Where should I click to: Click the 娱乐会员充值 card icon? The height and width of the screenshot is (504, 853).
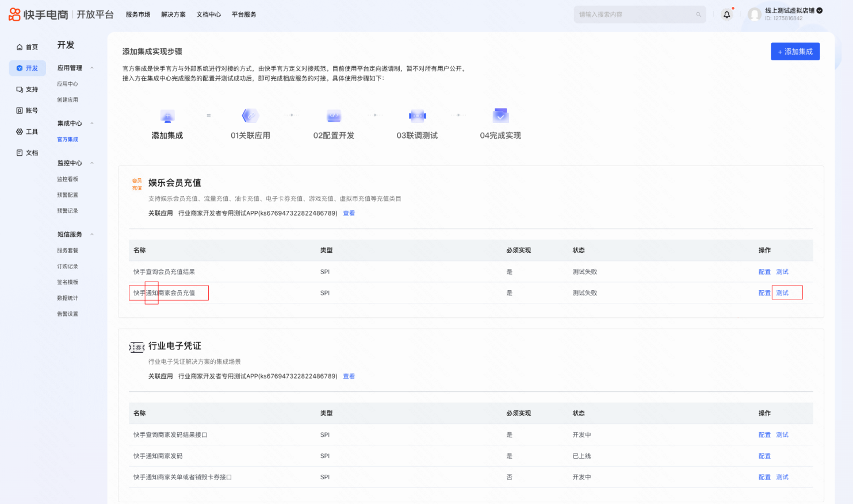tap(137, 184)
